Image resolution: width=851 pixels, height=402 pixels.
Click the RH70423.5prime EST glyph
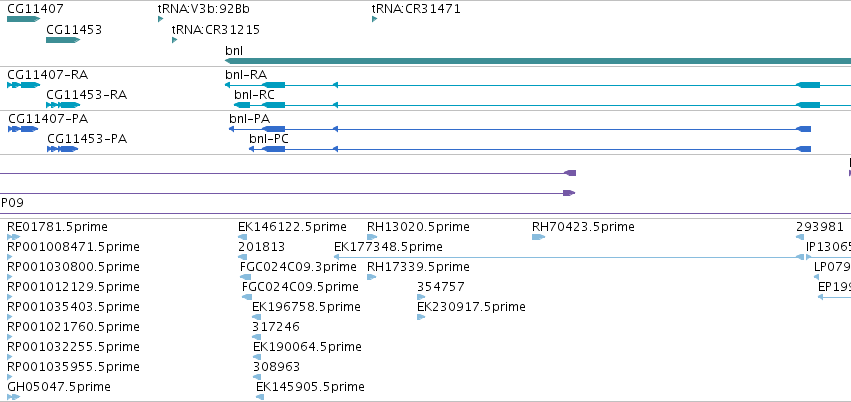click(x=538, y=237)
